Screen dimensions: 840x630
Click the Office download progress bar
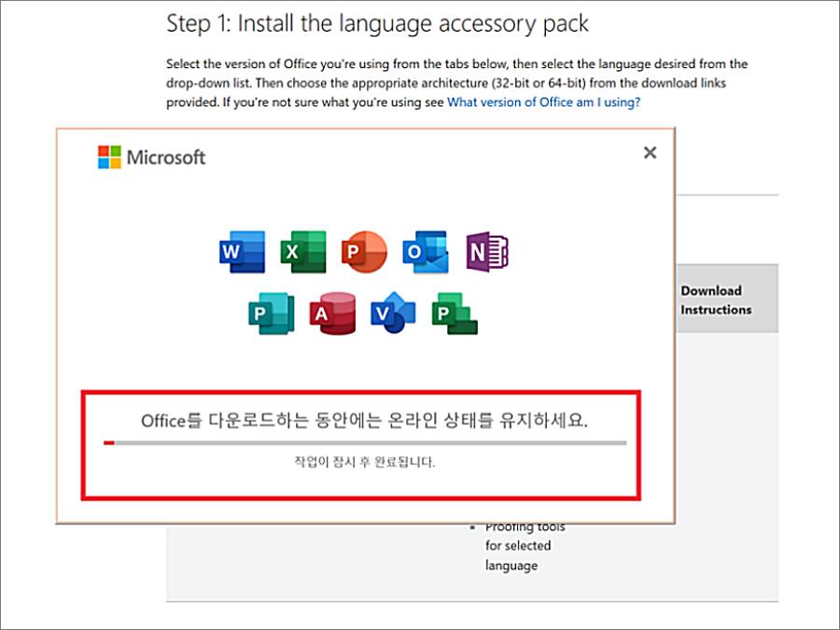coord(365,443)
